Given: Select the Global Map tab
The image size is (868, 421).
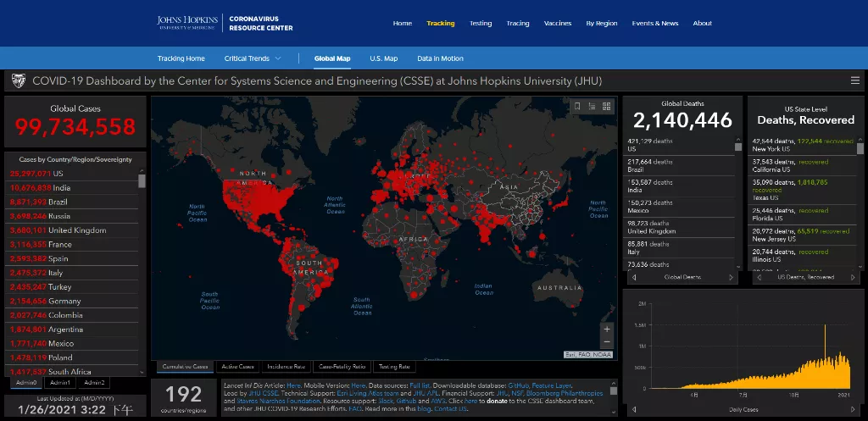Looking at the screenshot, I should tap(332, 58).
